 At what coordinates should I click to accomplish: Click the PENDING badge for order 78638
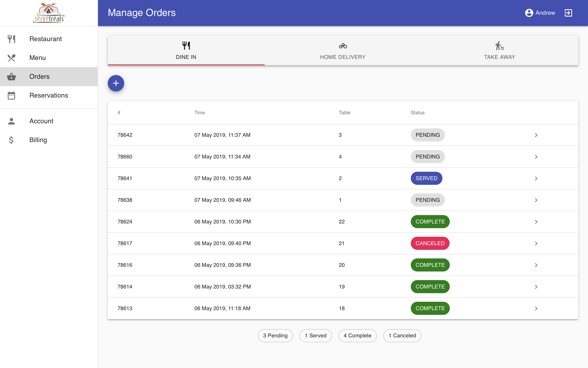(428, 200)
